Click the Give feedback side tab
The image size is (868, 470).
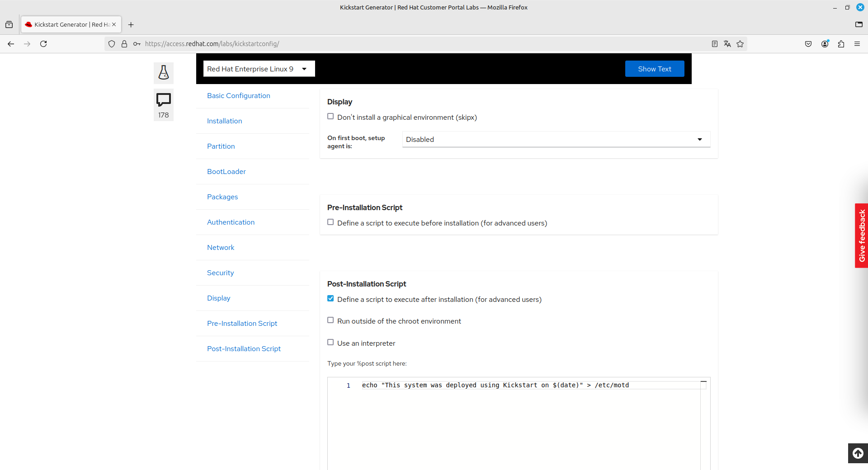862,235
